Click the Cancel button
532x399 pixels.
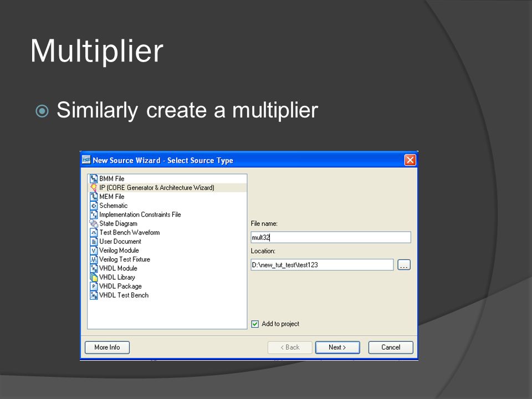[x=391, y=347]
